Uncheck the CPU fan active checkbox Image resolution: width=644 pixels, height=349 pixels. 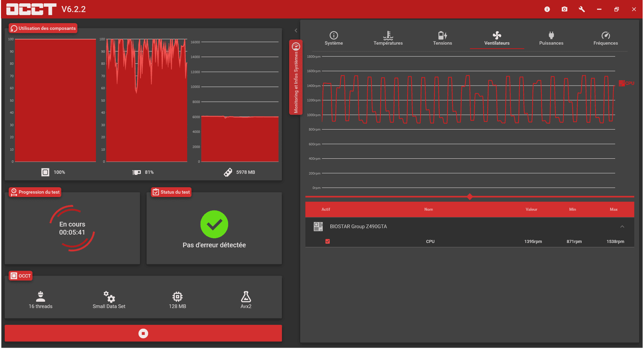pos(328,241)
